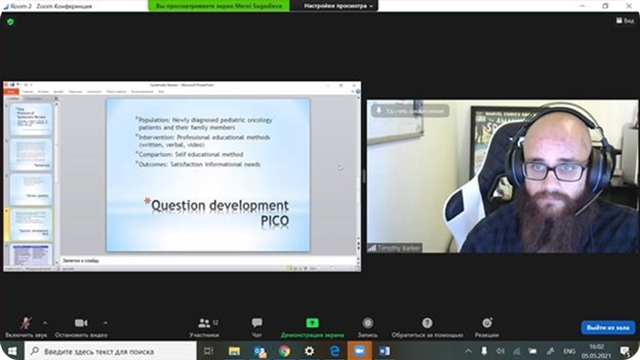Open Word from the taskbar
The image size is (640, 360).
pyautogui.click(x=384, y=351)
